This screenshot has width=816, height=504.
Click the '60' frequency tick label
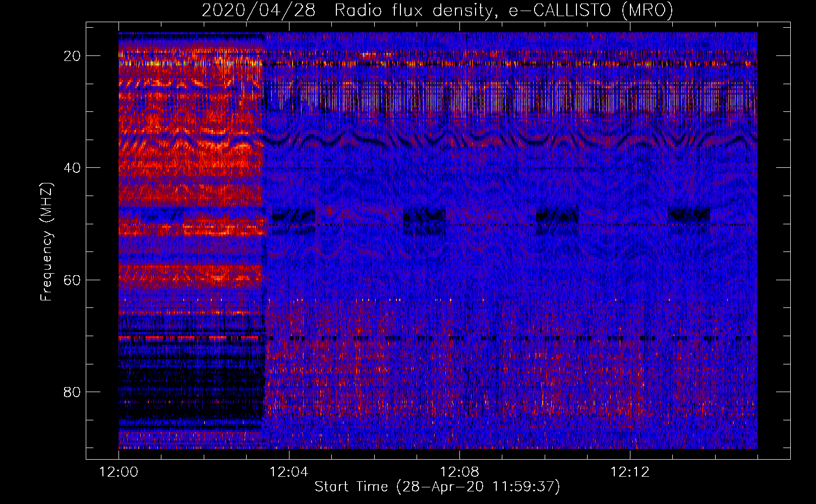point(72,280)
